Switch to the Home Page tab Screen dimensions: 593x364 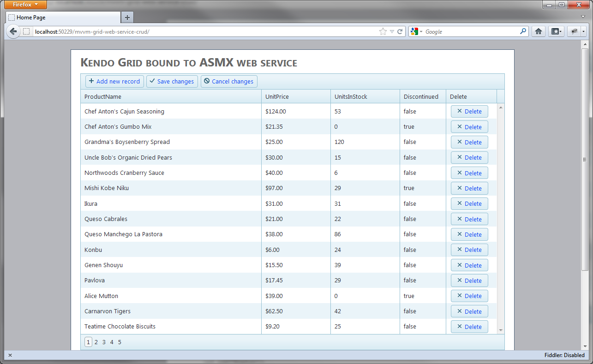(x=63, y=18)
